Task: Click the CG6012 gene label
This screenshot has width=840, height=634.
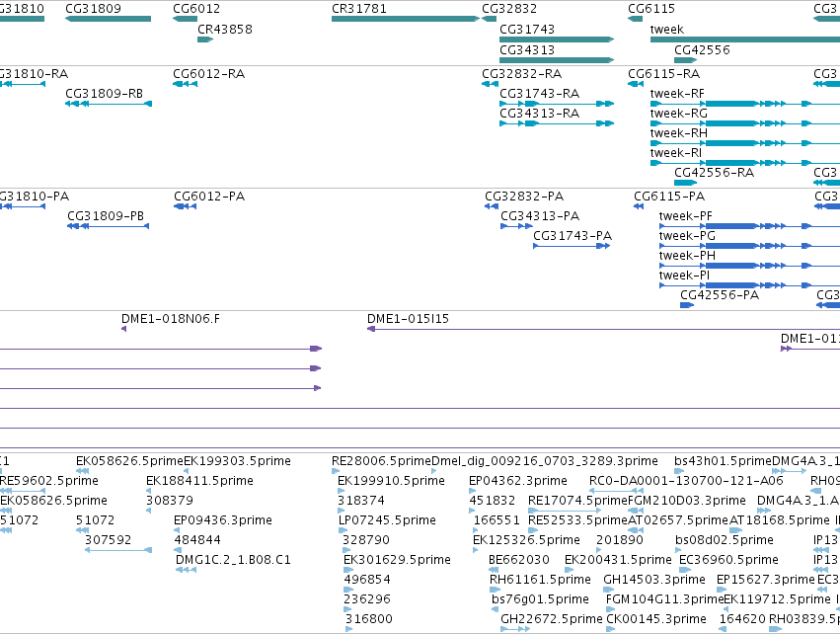Action: coord(196,9)
